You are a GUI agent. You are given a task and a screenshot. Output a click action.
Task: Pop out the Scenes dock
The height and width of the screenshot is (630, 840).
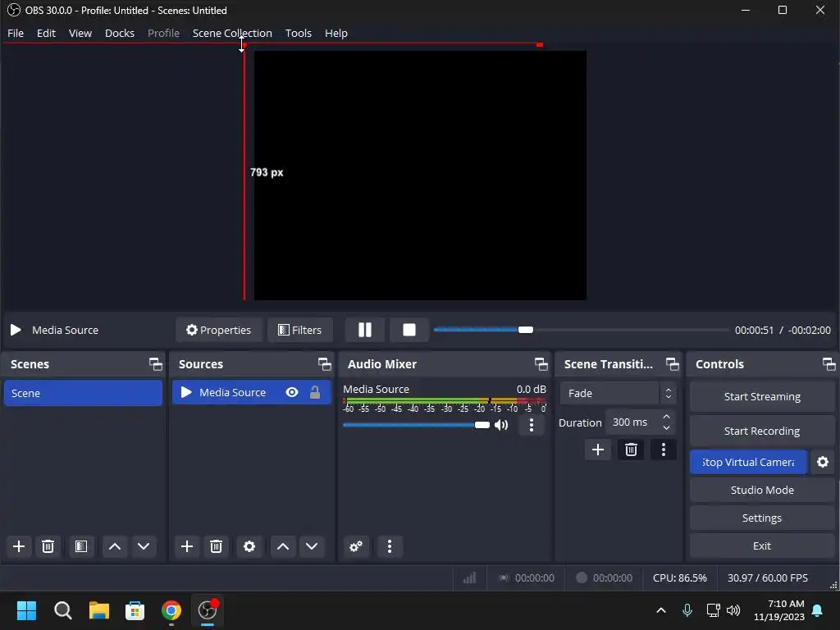pos(155,364)
